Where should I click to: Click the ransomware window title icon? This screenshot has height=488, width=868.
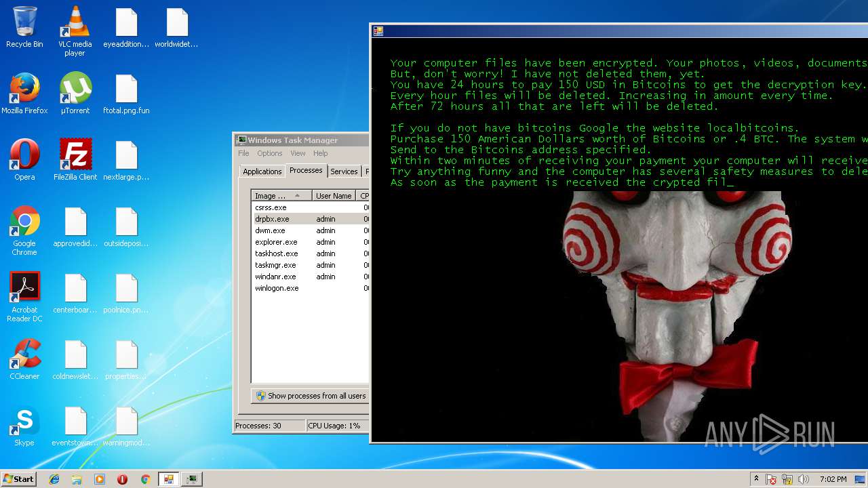click(378, 31)
